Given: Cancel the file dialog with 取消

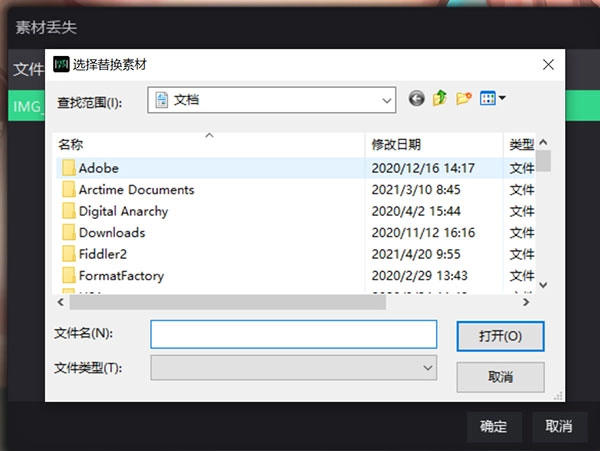Looking at the screenshot, I should tap(500, 377).
